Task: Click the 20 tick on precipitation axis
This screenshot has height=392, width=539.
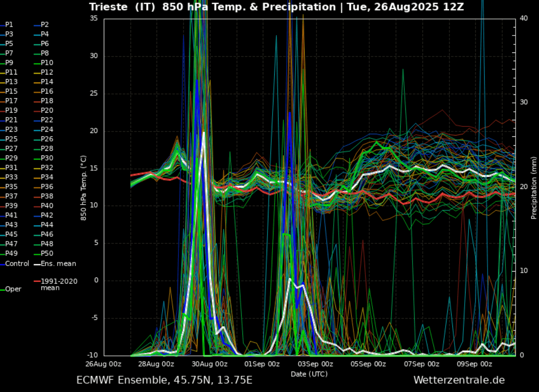Action: 524,186
